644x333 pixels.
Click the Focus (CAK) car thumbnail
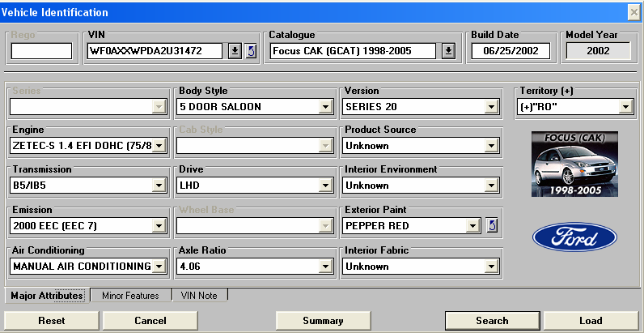574,164
